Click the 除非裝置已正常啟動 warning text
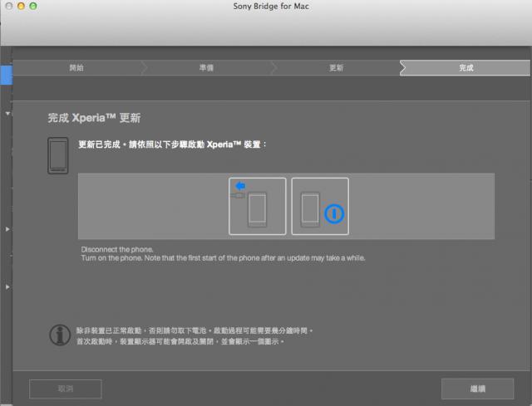The image size is (532, 406). (x=194, y=330)
